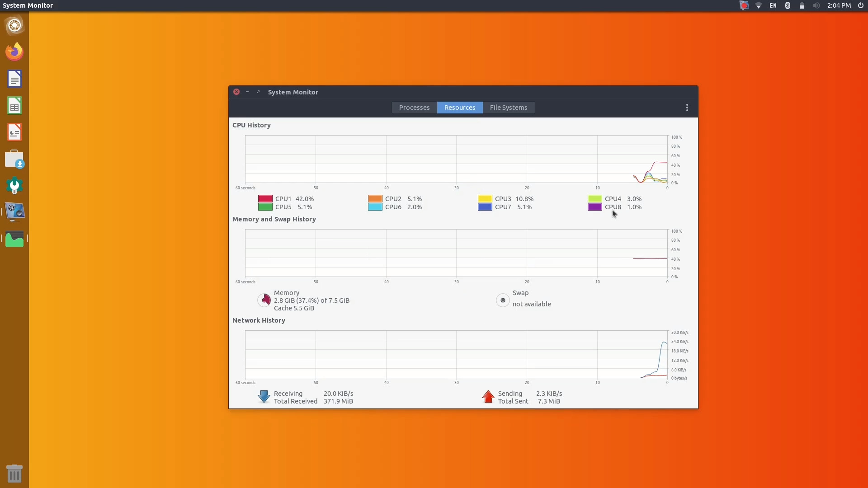Screen dimensions: 868x488
Task: Click the screen recording indicator in the system tray
Action: pyautogui.click(x=744, y=5)
